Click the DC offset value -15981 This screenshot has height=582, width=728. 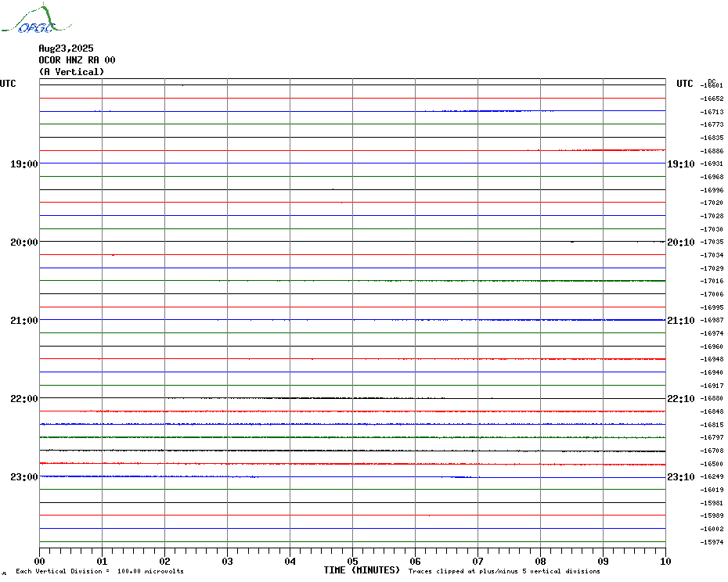point(712,503)
